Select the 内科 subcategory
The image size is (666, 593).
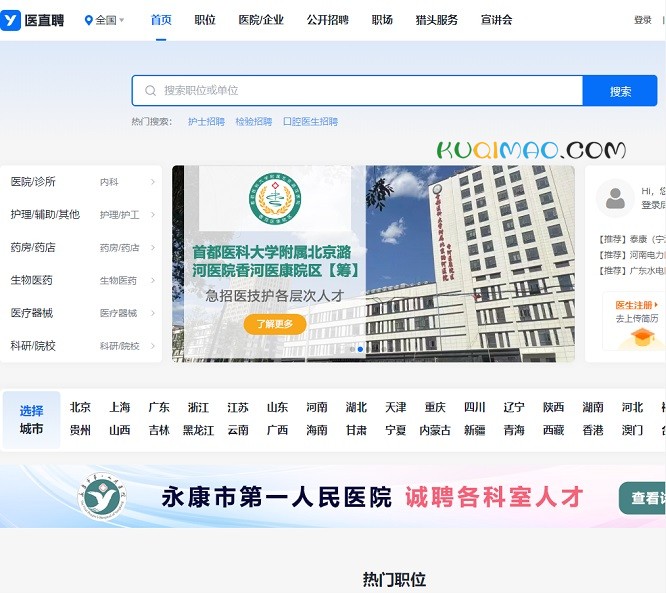(109, 182)
